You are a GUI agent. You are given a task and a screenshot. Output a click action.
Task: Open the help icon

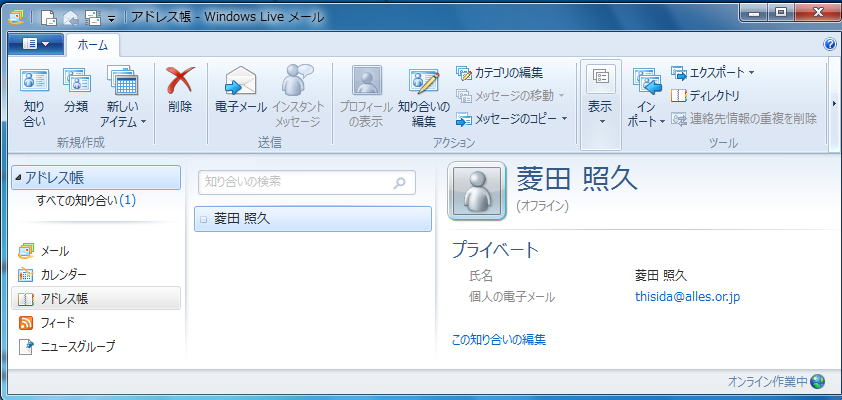[x=830, y=45]
